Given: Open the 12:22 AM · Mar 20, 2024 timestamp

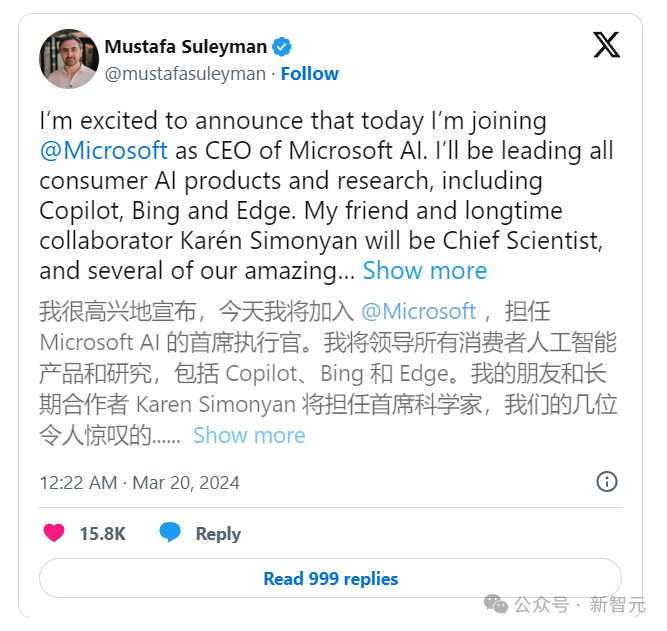Looking at the screenshot, I should coord(140,483).
